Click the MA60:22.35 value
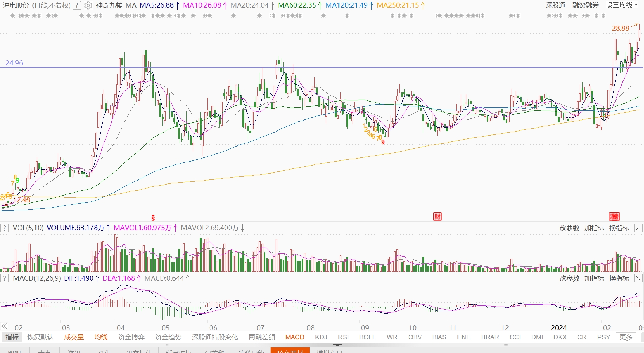 pyautogui.click(x=297, y=5)
